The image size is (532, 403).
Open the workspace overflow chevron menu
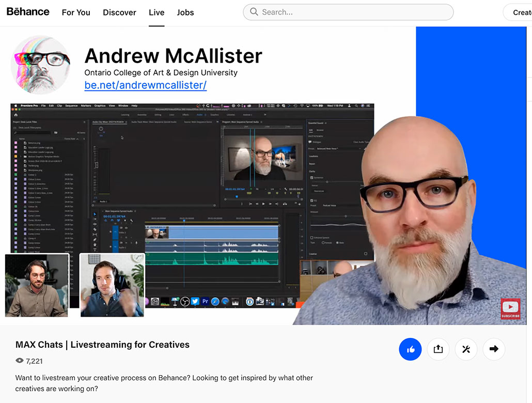[x=265, y=115]
